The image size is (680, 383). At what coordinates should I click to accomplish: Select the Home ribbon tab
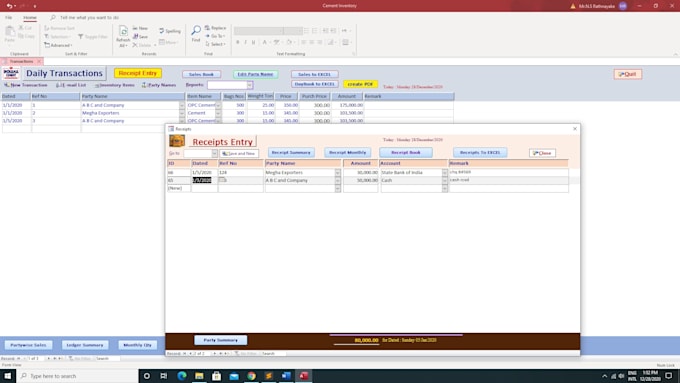[30, 17]
